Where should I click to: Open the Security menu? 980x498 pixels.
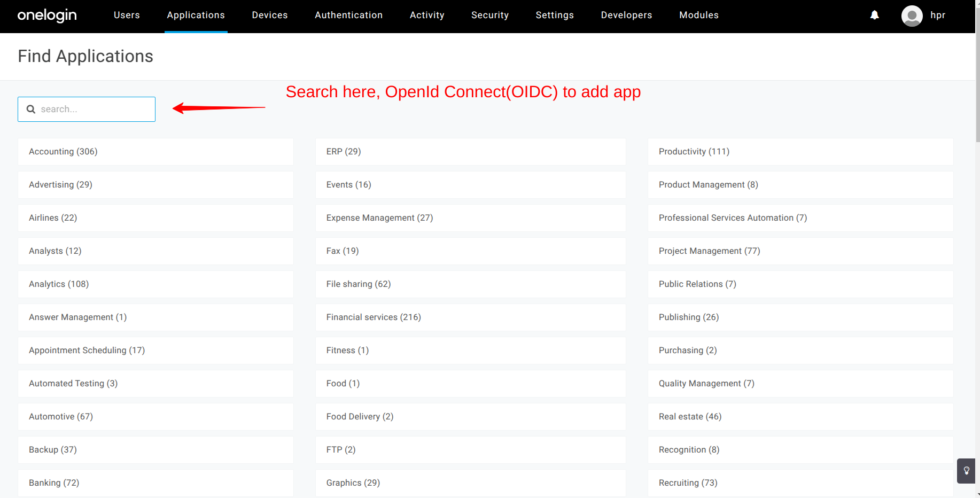(490, 15)
